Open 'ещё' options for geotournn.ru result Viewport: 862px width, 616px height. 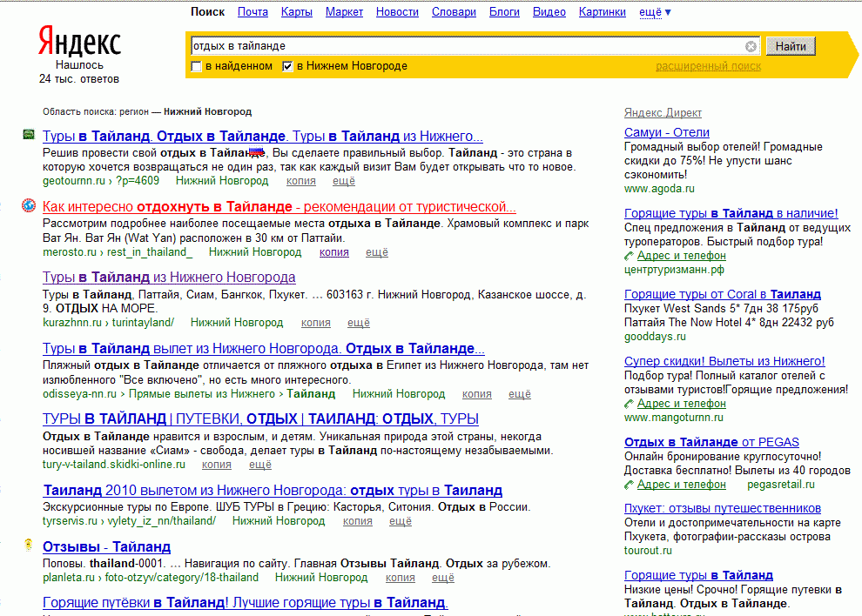point(344,181)
